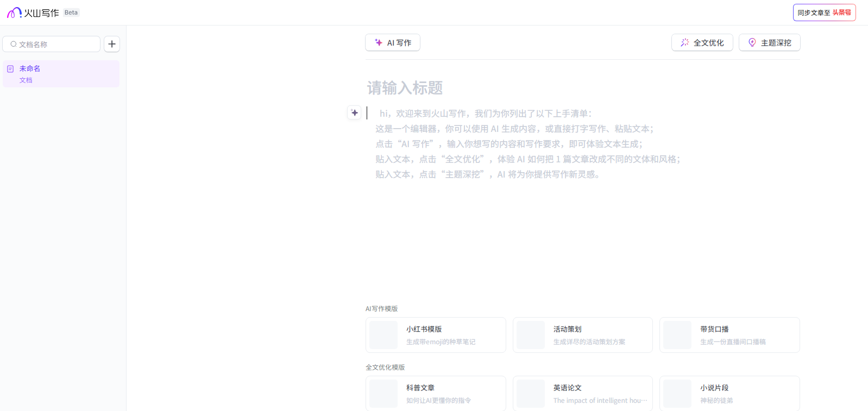The height and width of the screenshot is (411, 868).
Task: Click the 全文优化 button
Action: pyautogui.click(x=702, y=42)
